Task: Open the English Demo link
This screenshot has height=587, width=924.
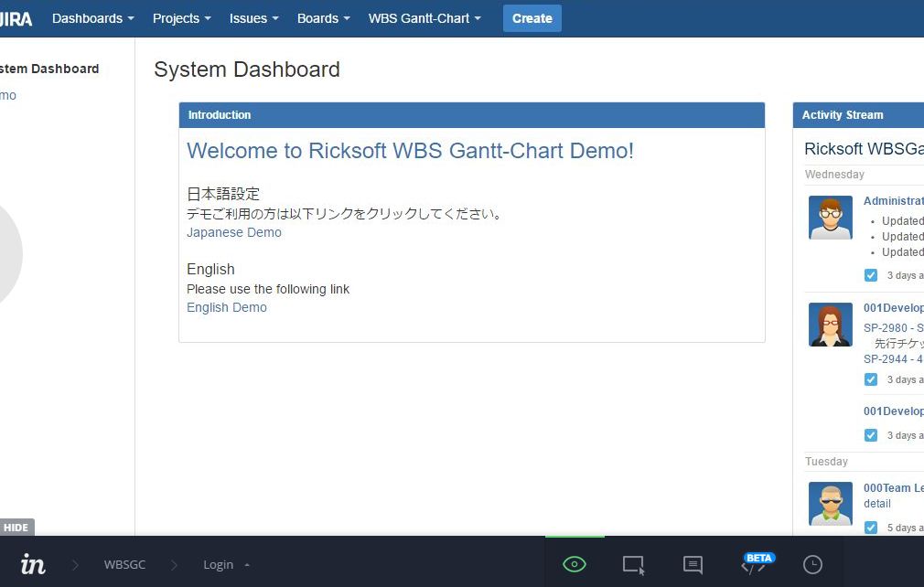Action: (226, 307)
